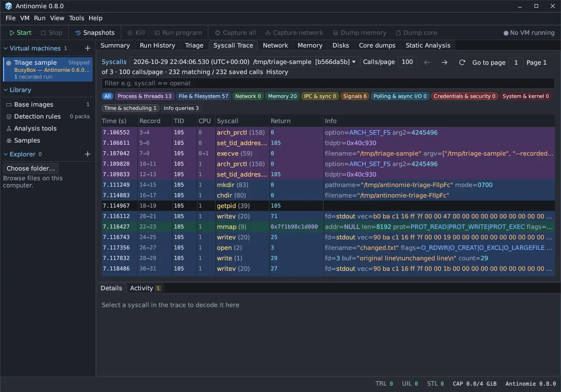
Task: Toggle the Process & threads 13 filter
Action: 145,96
